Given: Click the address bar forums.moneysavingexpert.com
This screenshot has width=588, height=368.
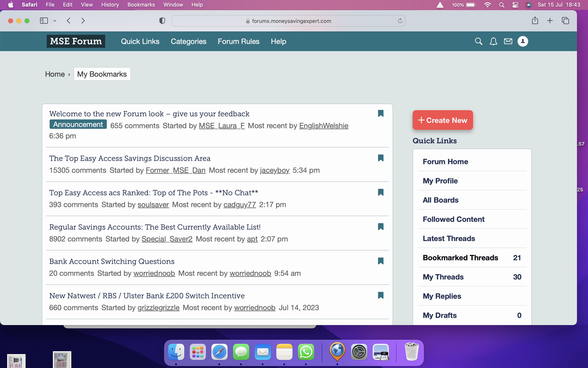Looking at the screenshot, I should pyautogui.click(x=288, y=21).
